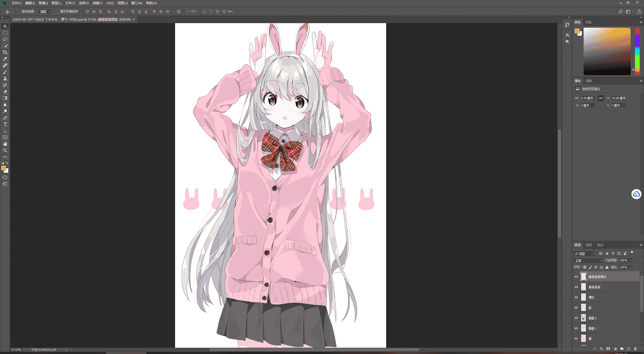Select the Move tool in toolbox
Screen dimensions: 644x354
point(5,26)
